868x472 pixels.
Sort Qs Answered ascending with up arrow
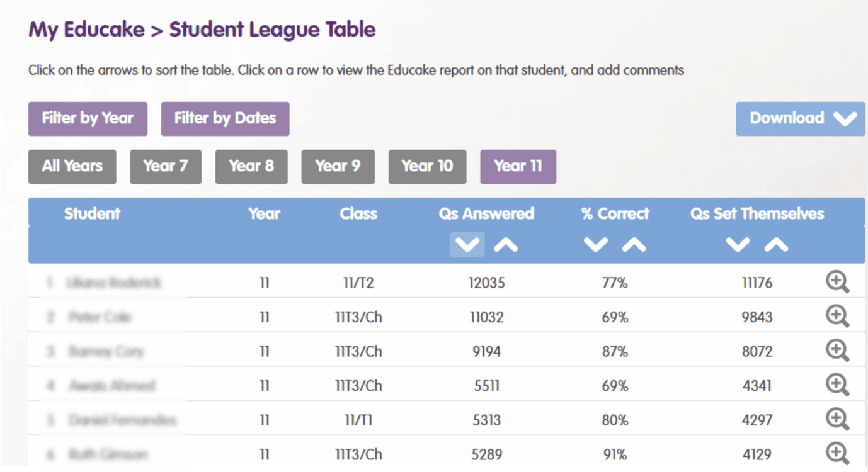(x=506, y=245)
